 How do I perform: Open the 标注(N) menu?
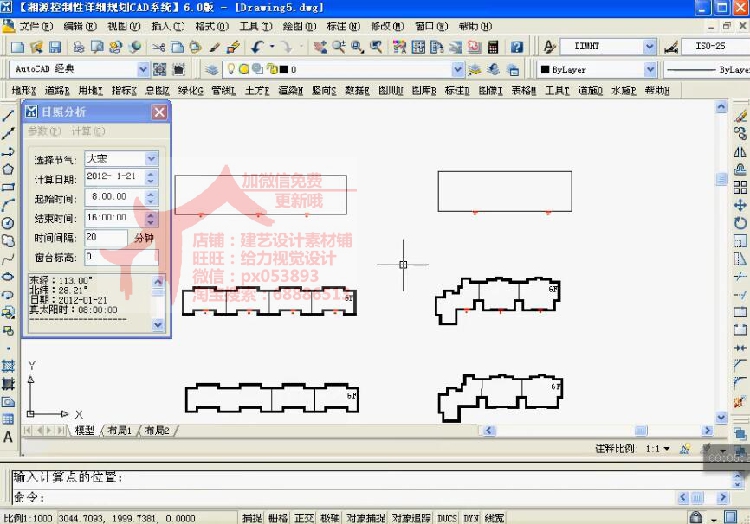click(x=343, y=26)
